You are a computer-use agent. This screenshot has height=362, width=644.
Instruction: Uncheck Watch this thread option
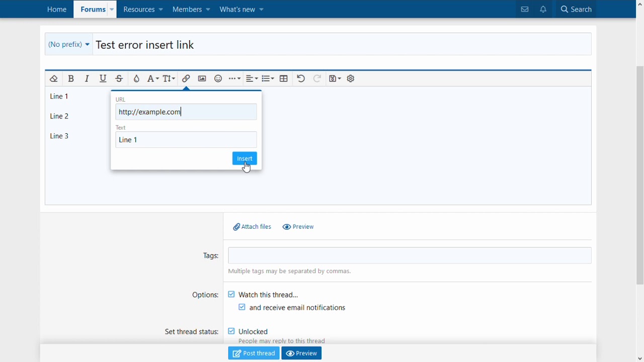pos(231,295)
